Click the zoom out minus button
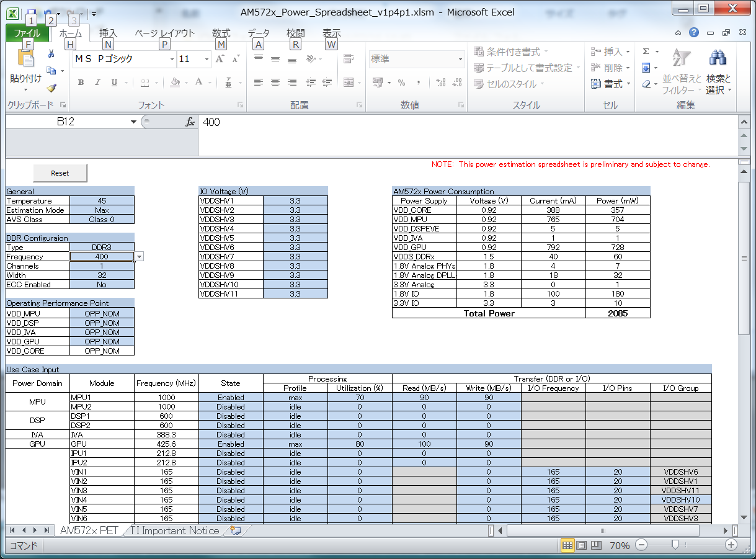This screenshot has height=559, width=756. 642,545
